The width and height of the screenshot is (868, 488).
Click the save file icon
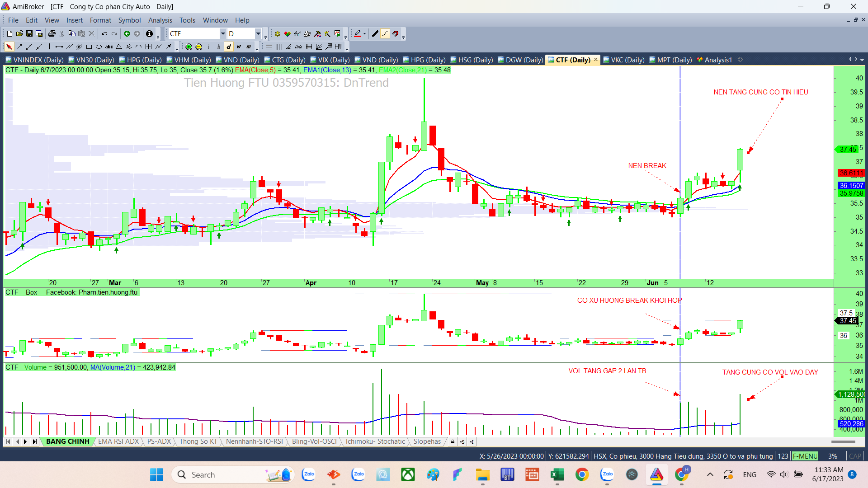[29, 33]
